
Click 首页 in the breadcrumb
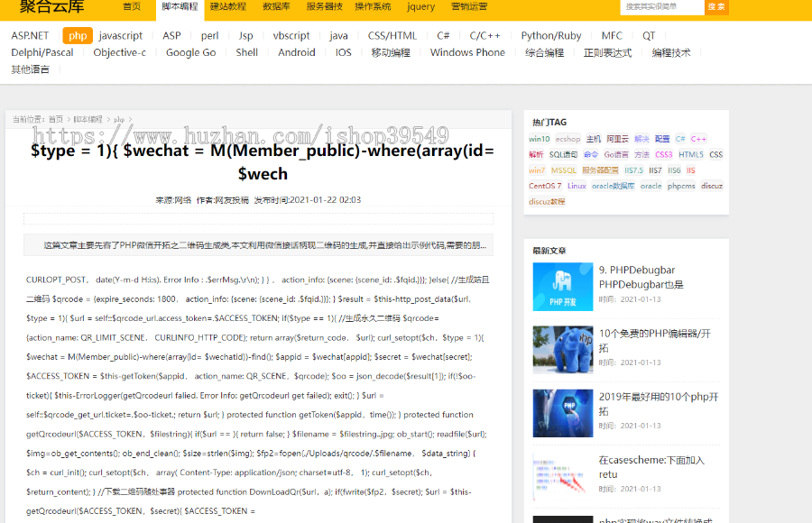(56, 119)
